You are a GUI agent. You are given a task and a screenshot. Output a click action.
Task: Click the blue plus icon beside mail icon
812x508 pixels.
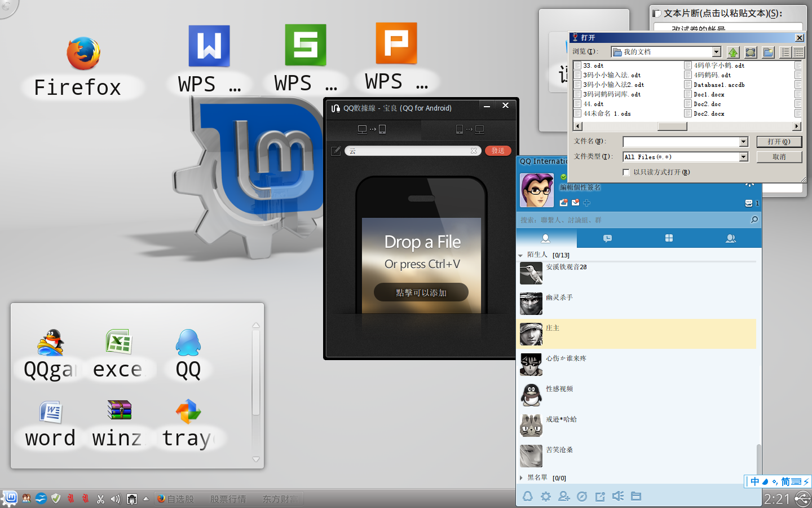(x=587, y=203)
